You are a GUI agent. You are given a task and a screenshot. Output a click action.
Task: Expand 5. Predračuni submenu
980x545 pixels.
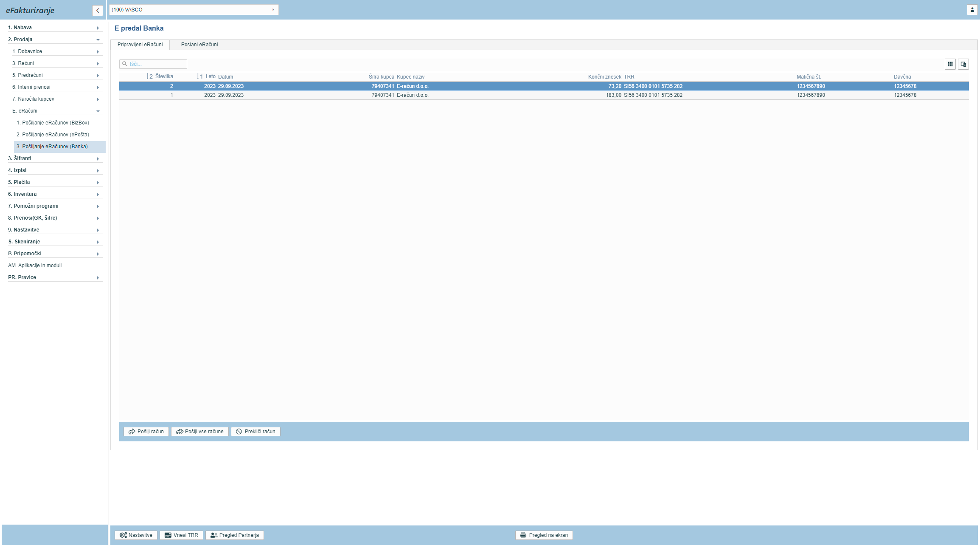click(57, 75)
